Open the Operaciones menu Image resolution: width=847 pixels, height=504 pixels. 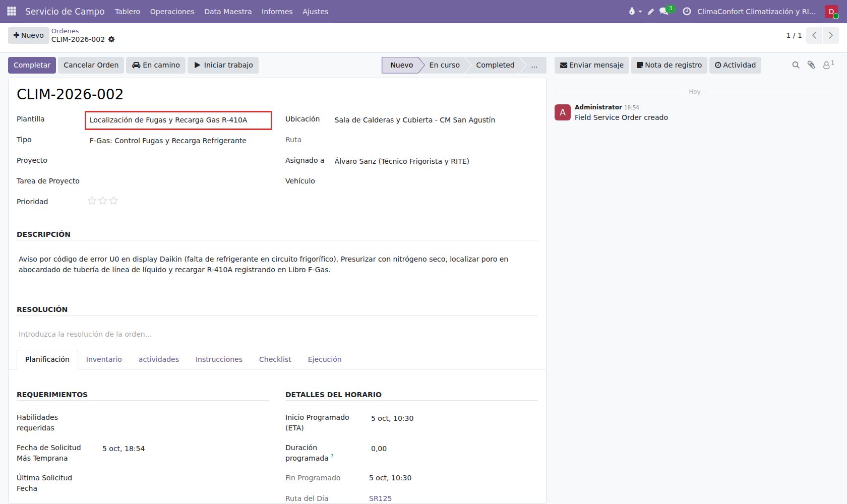(x=172, y=11)
